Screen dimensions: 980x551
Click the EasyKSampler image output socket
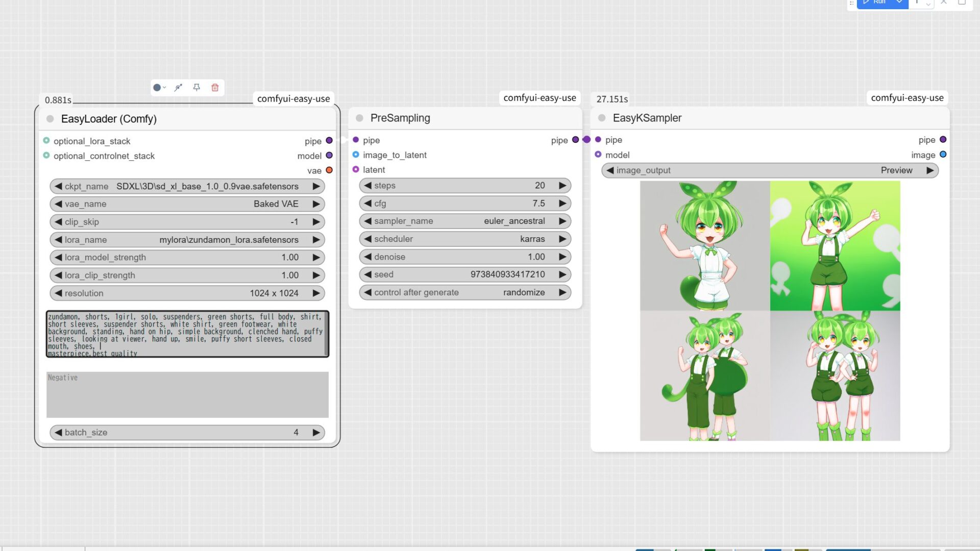pyautogui.click(x=943, y=155)
